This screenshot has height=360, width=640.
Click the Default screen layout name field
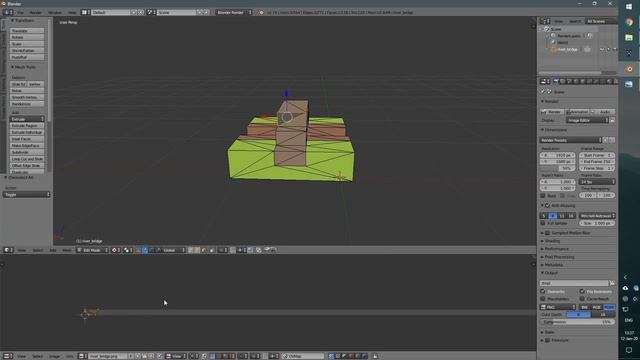pyautogui.click(x=111, y=13)
